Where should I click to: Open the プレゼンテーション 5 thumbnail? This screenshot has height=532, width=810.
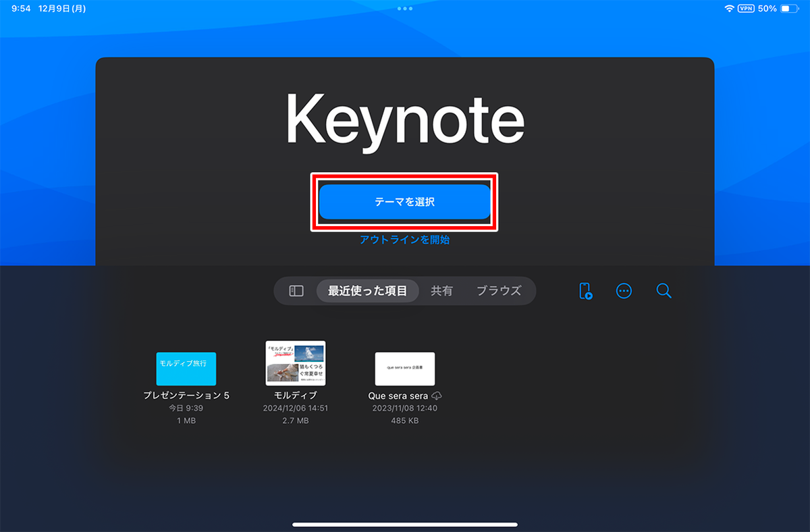point(186,369)
